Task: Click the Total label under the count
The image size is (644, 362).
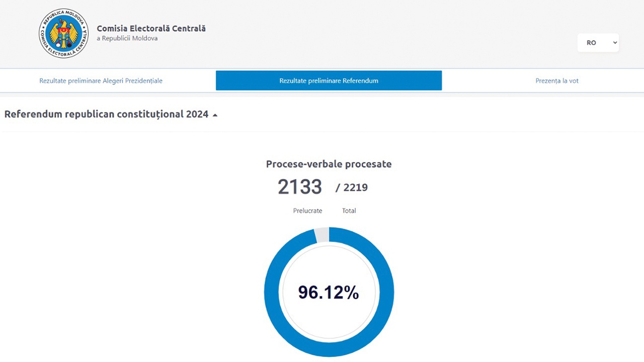Action: click(x=349, y=211)
